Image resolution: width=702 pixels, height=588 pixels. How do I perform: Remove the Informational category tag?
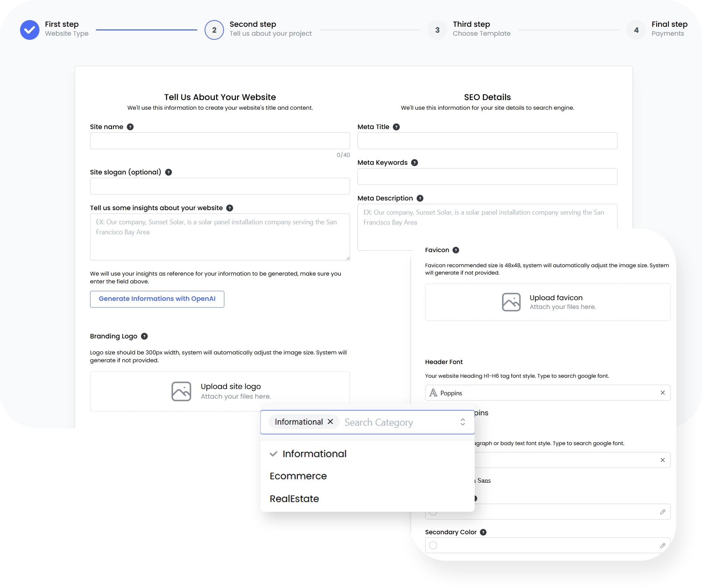[x=330, y=422]
